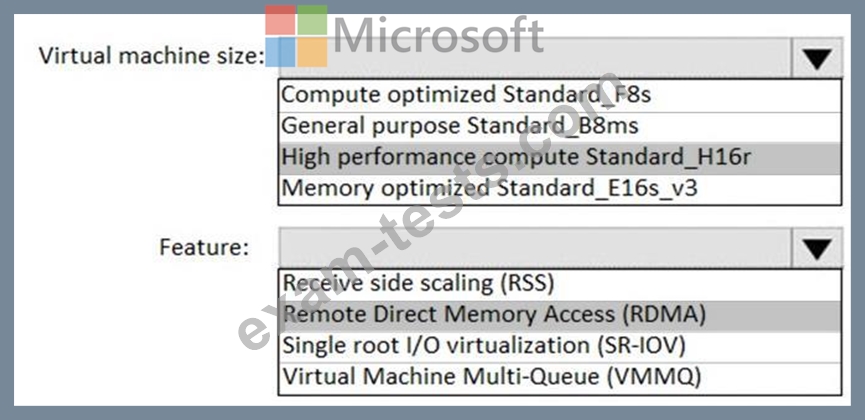Pick Virtual Machine Multi-Queue (VMMQ)
865x420 pixels.
tap(560, 378)
